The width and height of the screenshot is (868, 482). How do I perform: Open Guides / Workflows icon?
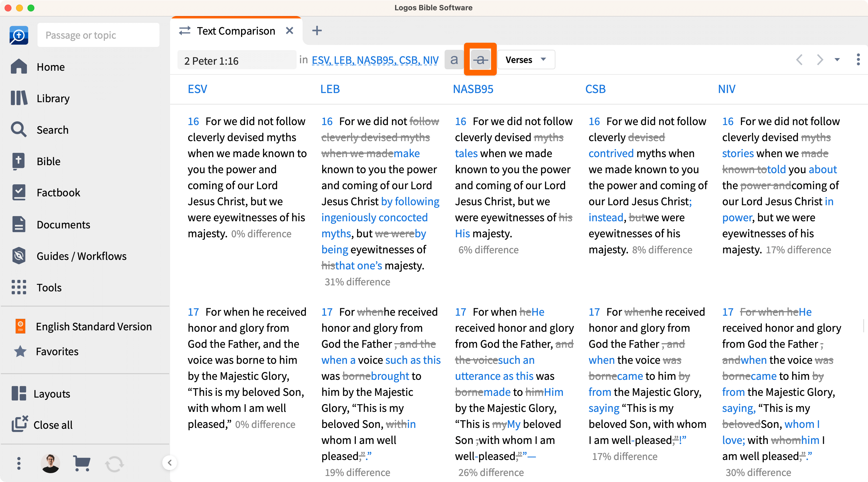[x=19, y=256]
